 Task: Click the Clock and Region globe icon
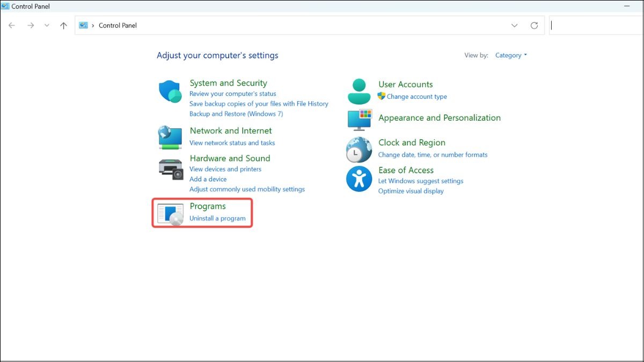pos(359,150)
